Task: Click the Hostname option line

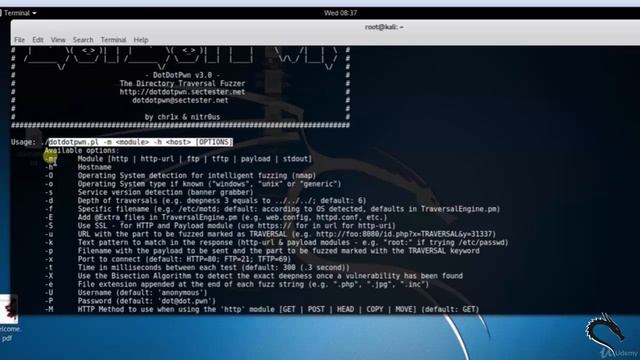Action: 78,167
